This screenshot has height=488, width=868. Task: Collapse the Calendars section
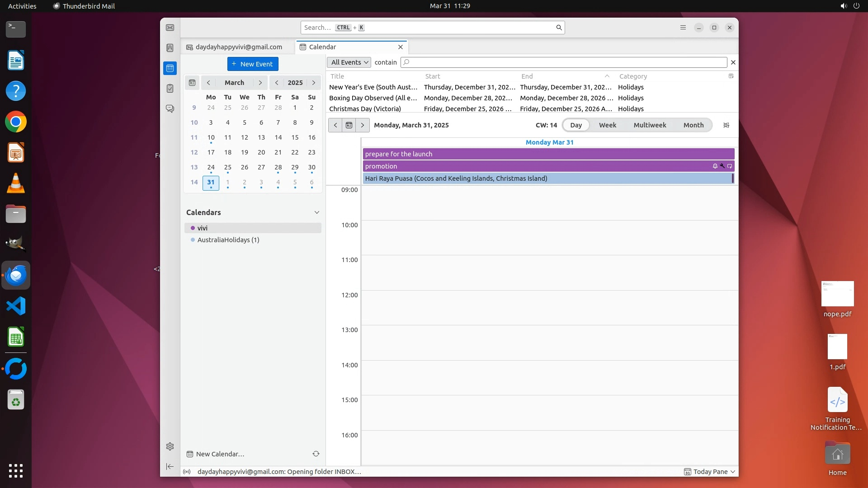click(317, 212)
